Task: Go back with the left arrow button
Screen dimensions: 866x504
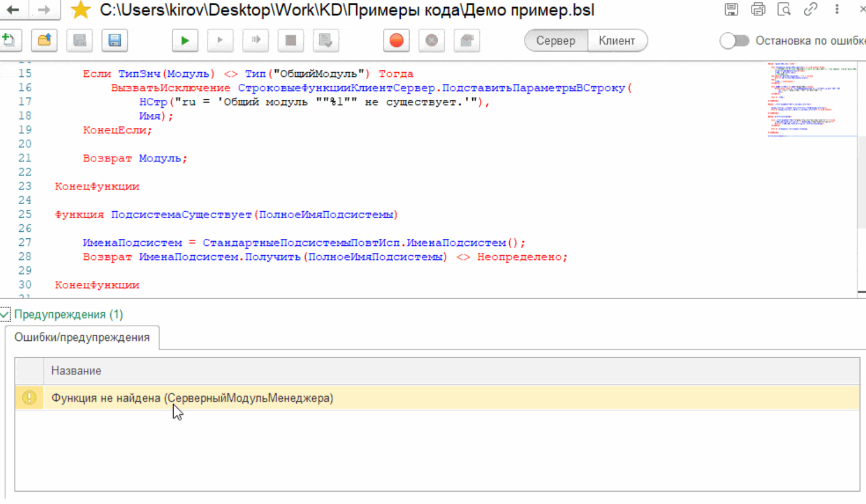Action: 13,10
